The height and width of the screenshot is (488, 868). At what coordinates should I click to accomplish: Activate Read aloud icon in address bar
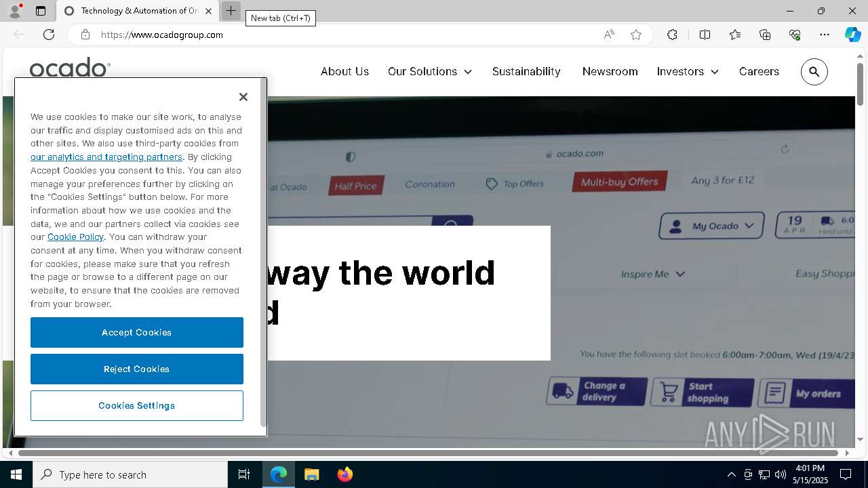pos(609,35)
